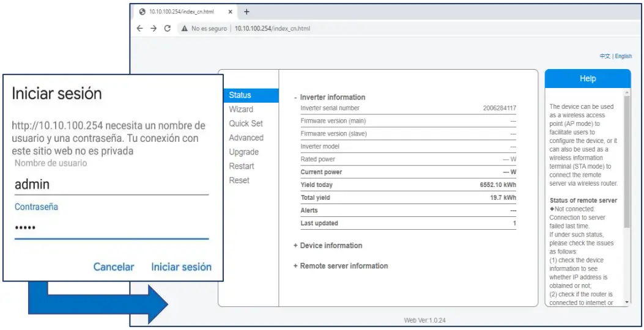Click the Help panel scrollbar thumb
The image size is (644, 330).
[627, 162]
